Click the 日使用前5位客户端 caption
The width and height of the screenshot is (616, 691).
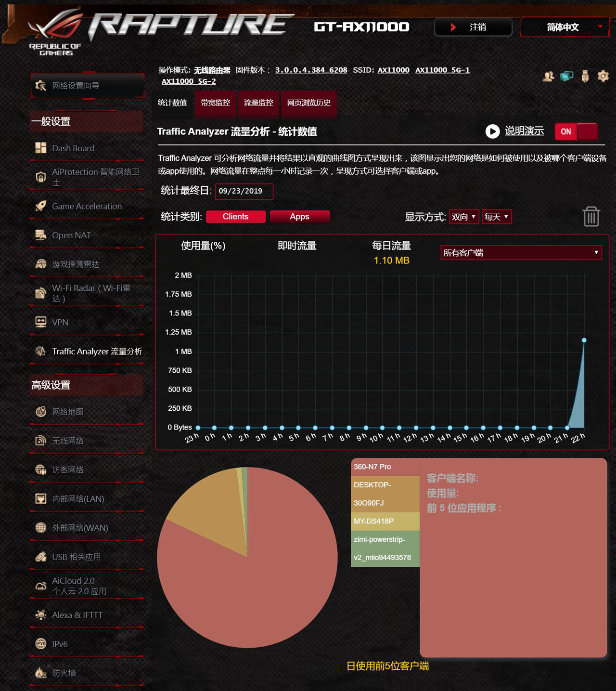[x=388, y=666]
